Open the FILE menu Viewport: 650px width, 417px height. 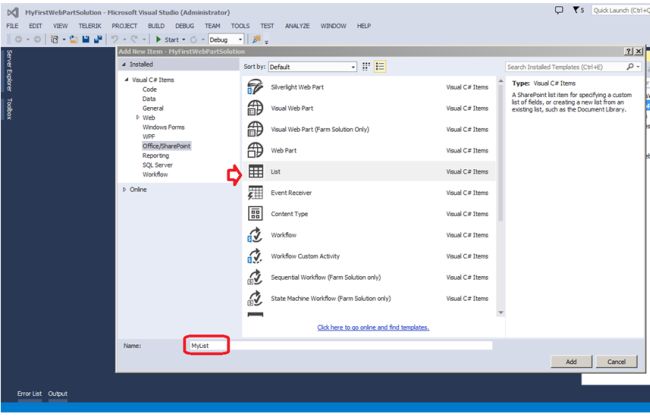12,26
